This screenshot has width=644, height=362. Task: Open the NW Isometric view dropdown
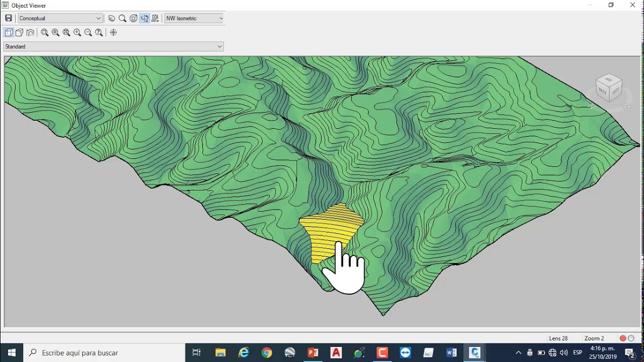point(194,18)
